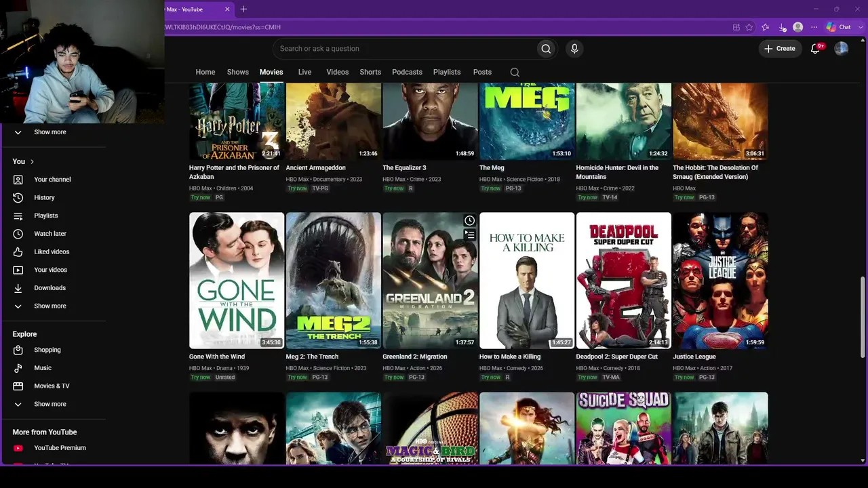The image size is (868, 488).
Task: Open the browser favorites list icon
Action: (x=766, y=27)
